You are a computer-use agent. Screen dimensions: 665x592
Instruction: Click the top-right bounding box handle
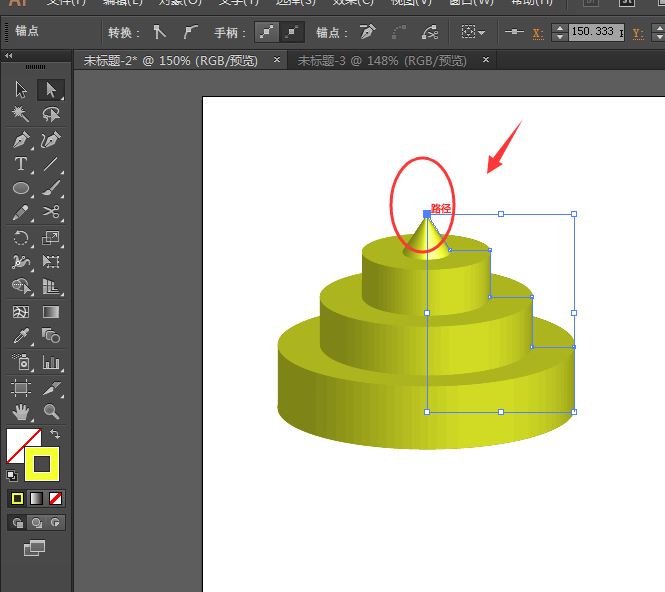pyautogui.click(x=574, y=214)
